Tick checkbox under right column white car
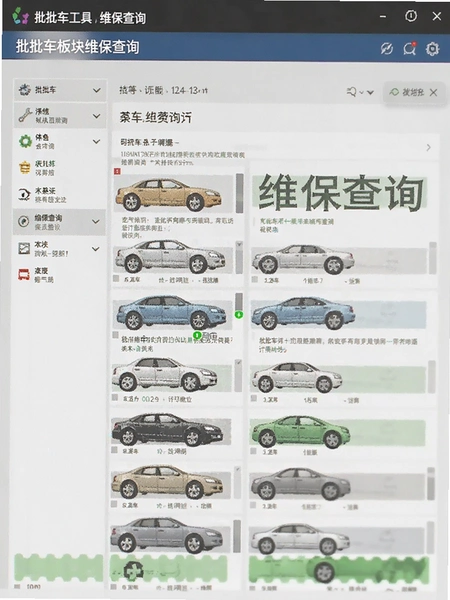 (254, 398)
